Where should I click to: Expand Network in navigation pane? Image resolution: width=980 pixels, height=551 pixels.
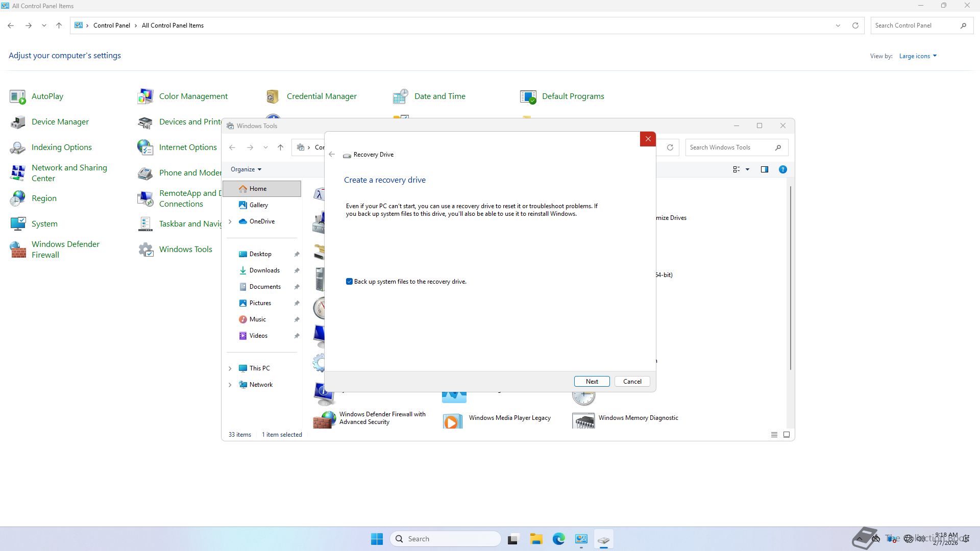230,385
